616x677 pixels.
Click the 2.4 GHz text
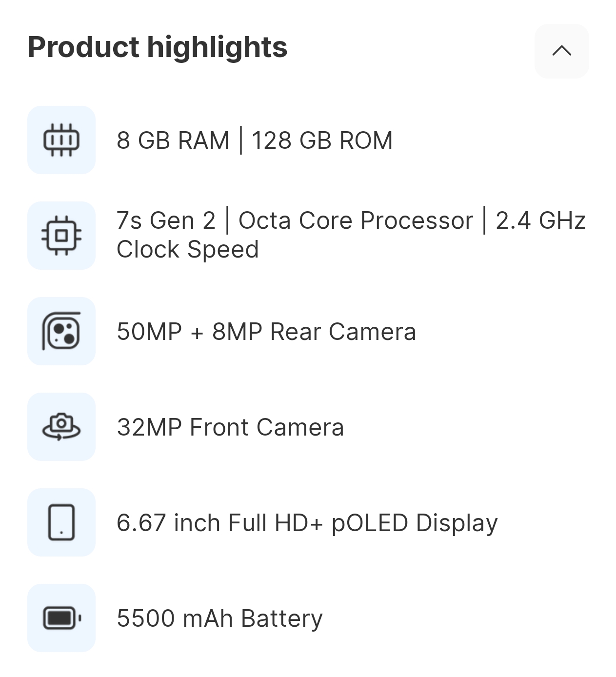click(540, 220)
